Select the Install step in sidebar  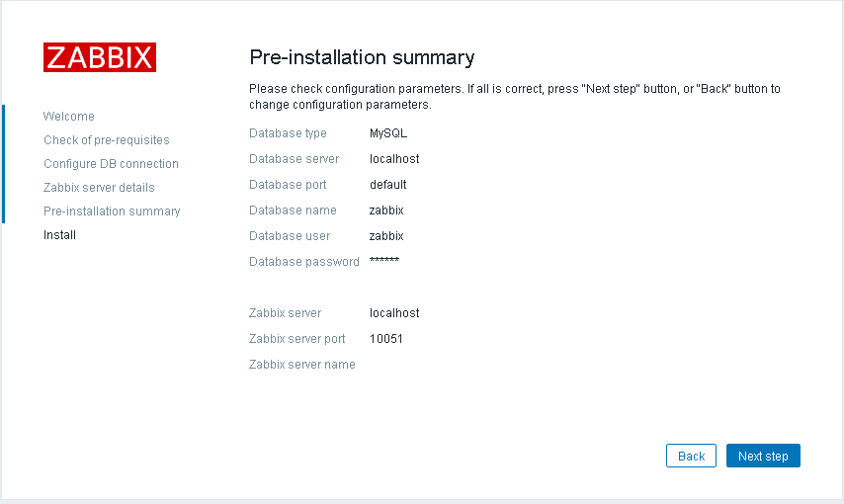59,235
